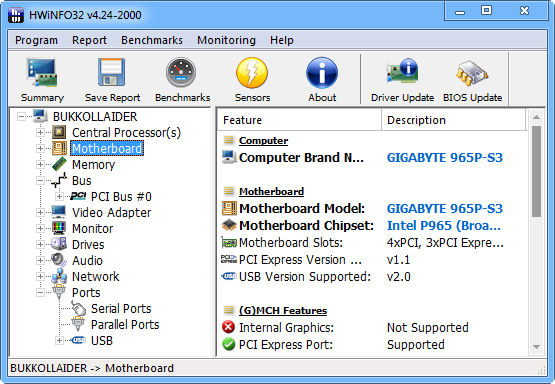Expand the USB tree node
555x384 pixels.
[x=59, y=340]
